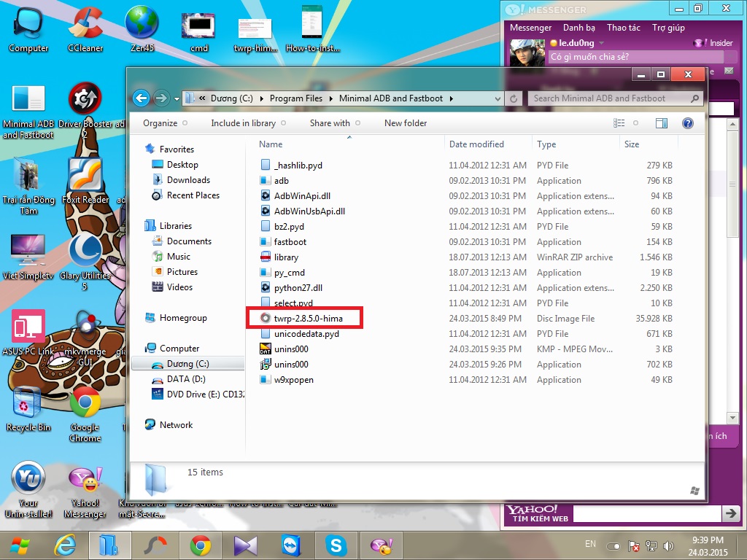This screenshot has width=747, height=560.
Task: Sort files by Date modified column
Action: click(x=476, y=144)
